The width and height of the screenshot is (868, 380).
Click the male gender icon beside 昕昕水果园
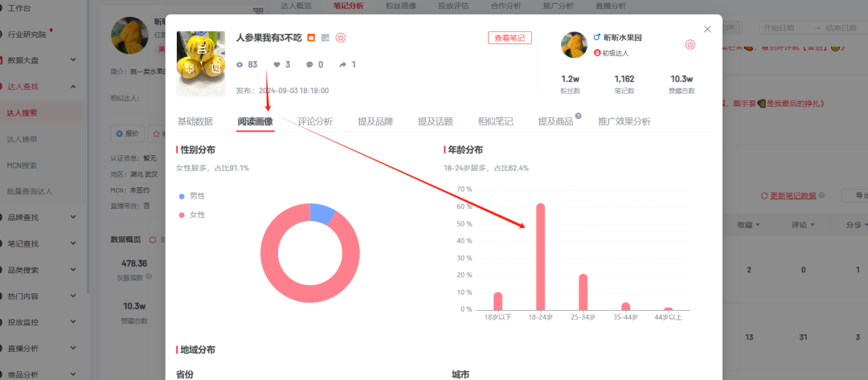596,37
